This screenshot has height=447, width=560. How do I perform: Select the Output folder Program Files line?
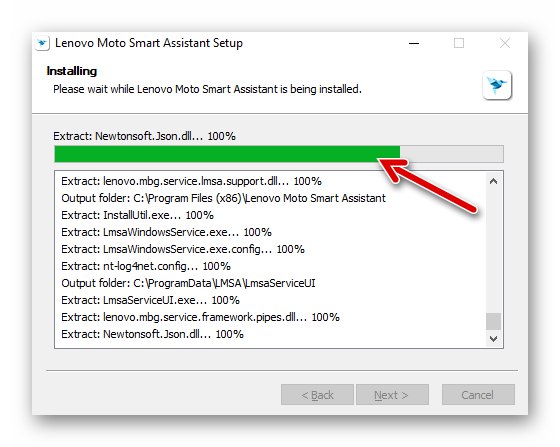(223, 198)
